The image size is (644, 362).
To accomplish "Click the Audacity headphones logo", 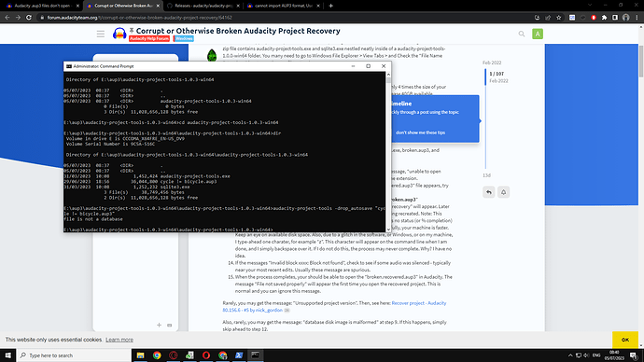I will tap(119, 35).
